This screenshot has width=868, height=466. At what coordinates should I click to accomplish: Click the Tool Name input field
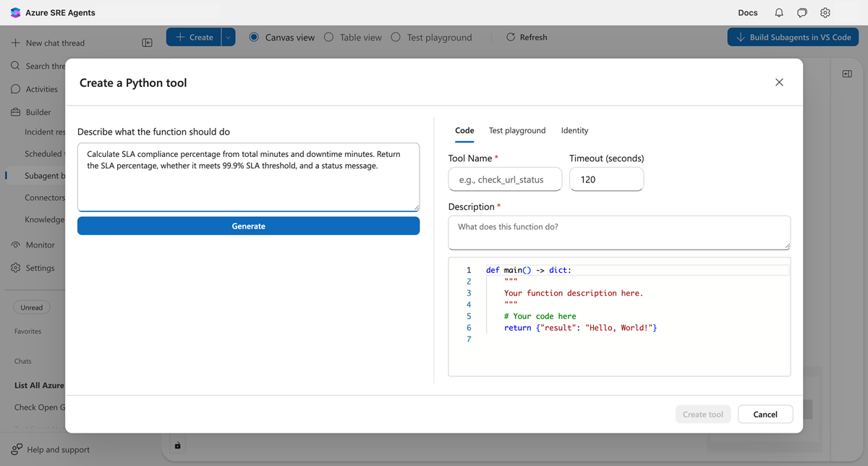coord(504,179)
